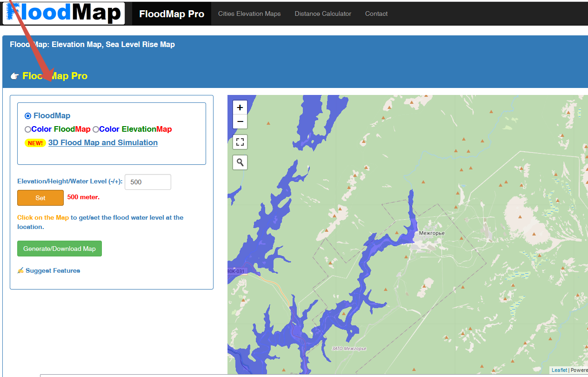Click the Suggest Features pencil icon
588x377 pixels.
point(20,270)
